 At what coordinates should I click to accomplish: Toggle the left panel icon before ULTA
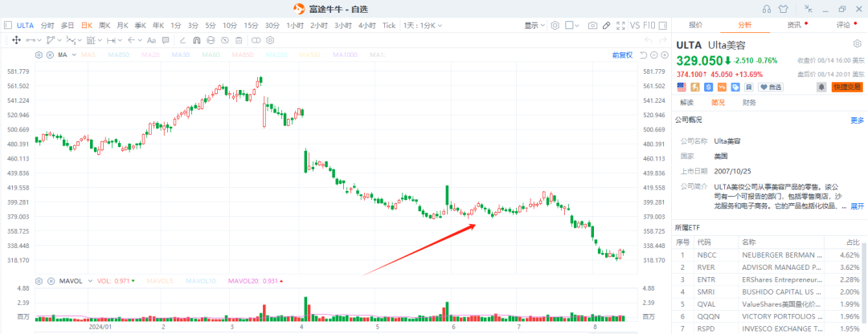tap(8, 25)
